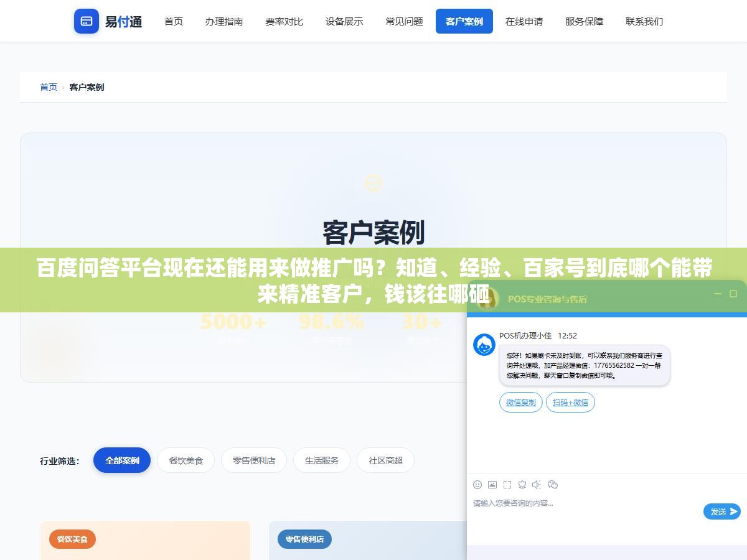Image resolution: width=747 pixels, height=560 pixels.
Task: Click the overlay banner headline about 百度问答平台
Action: (x=374, y=281)
